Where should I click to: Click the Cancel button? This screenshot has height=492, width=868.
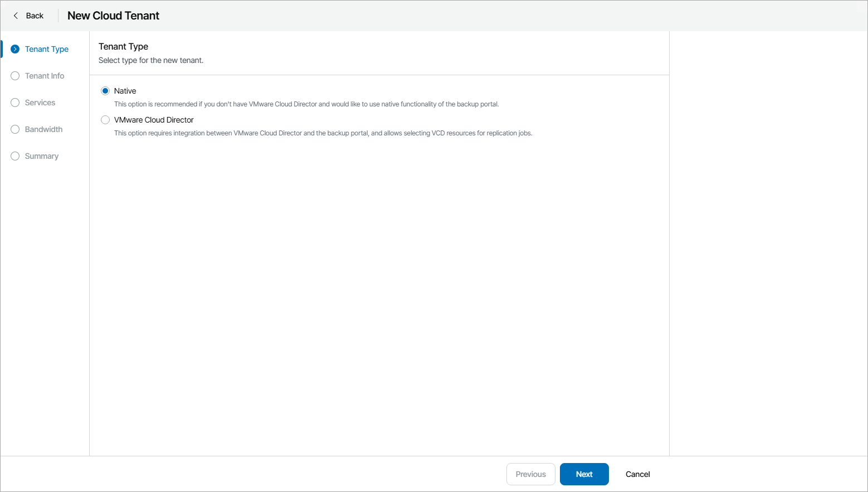637,474
